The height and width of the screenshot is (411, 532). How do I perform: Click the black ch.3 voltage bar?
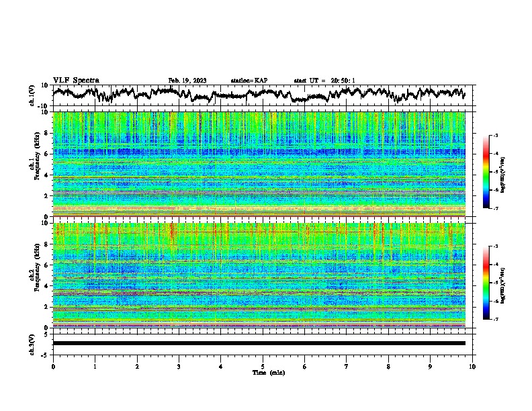(259, 343)
